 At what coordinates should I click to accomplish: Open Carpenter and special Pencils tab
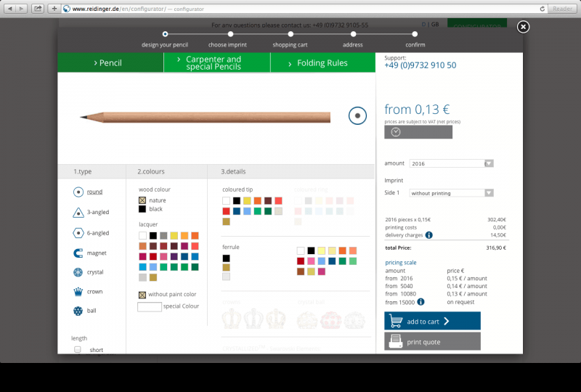(217, 62)
